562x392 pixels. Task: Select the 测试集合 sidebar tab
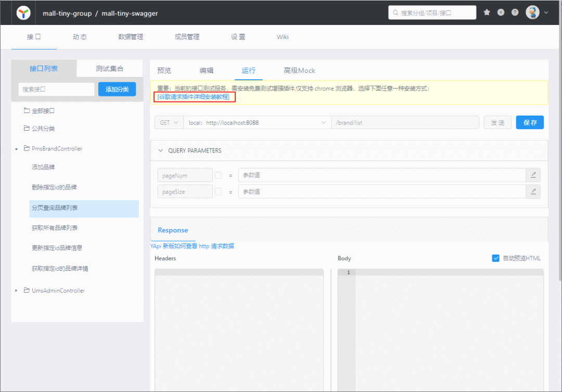(110, 69)
